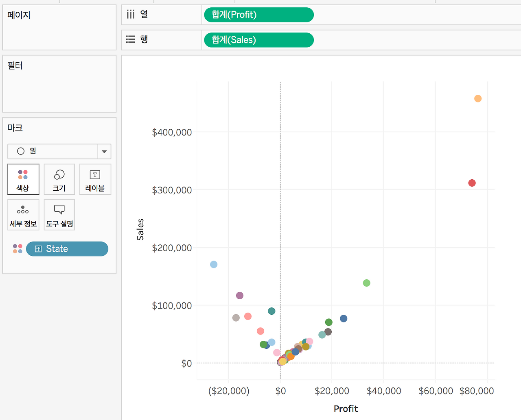
Task: Click the $20,000 Profit axis label
Action: 332,391
